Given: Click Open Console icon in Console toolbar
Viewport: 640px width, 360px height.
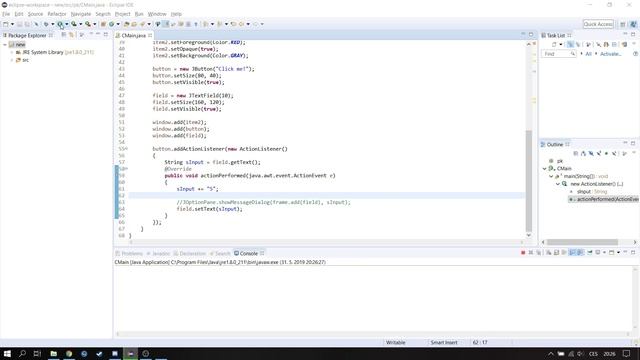Looking at the screenshot, I should [611, 253].
